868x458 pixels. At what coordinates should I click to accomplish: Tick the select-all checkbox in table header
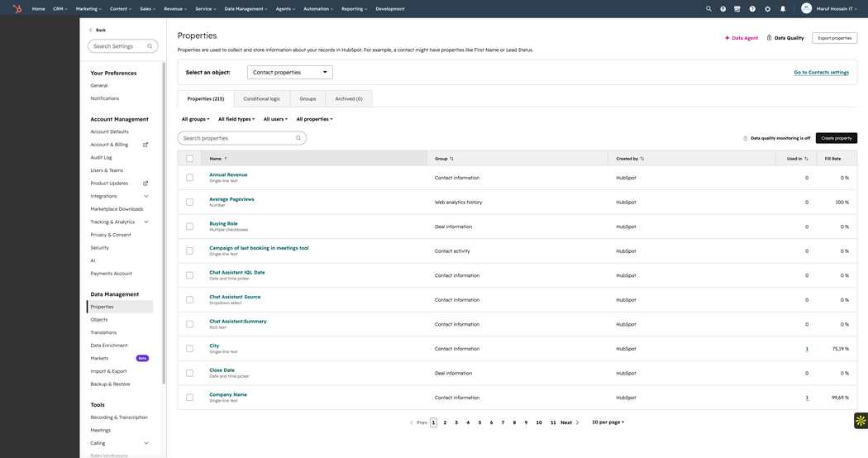(x=190, y=159)
